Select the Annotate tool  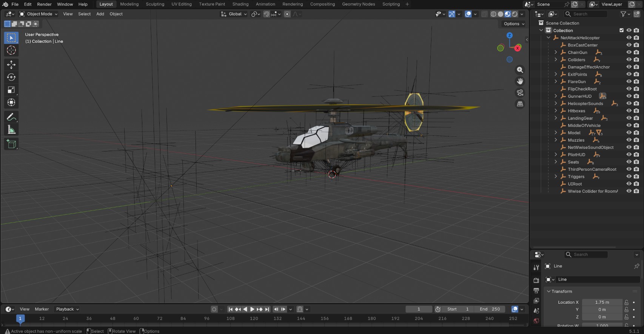pyautogui.click(x=11, y=117)
